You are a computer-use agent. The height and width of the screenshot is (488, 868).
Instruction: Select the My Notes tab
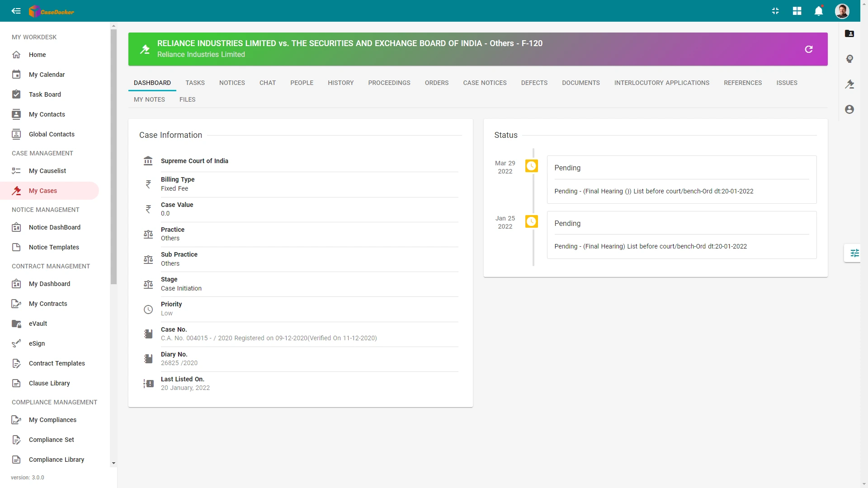(x=149, y=99)
